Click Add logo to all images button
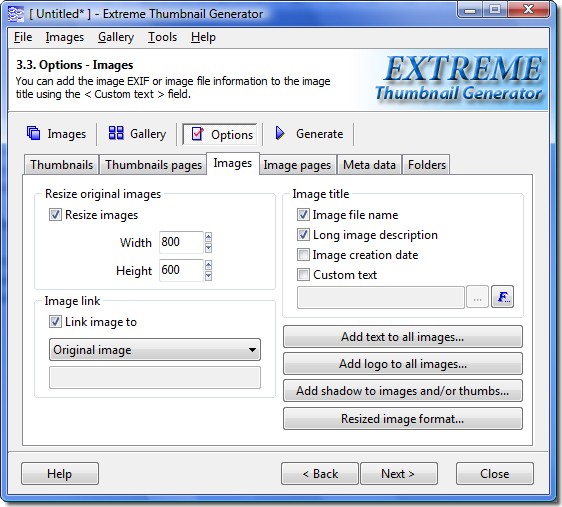562x507 pixels. [403, 364]
